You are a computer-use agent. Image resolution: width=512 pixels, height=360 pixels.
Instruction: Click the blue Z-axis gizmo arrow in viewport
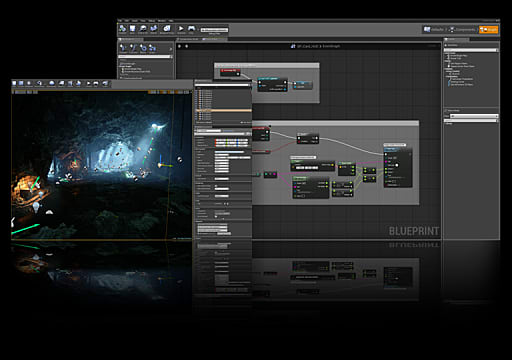point(160,158)
